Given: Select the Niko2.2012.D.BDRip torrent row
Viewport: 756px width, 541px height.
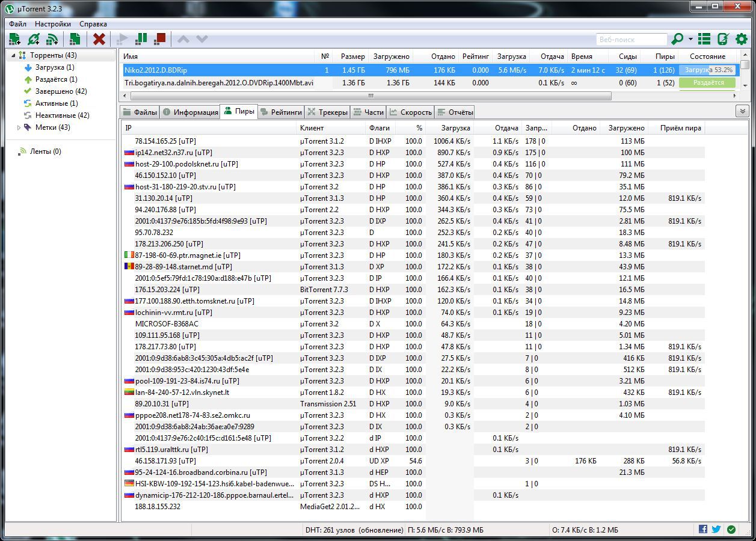Looking at the screenshot, I should point(430,70).
